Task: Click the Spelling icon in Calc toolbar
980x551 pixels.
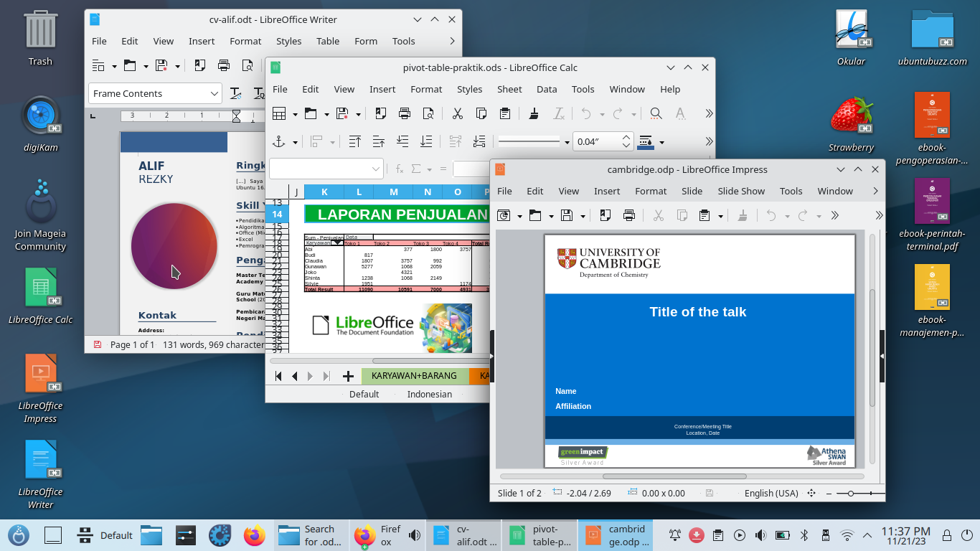Action: pos(680,113)
